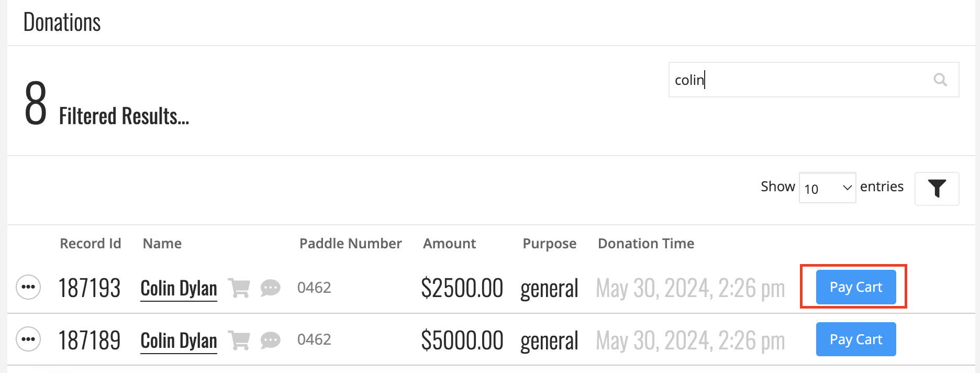Sort by Paddle Number column header
The image size is (980, 373).
351,244
